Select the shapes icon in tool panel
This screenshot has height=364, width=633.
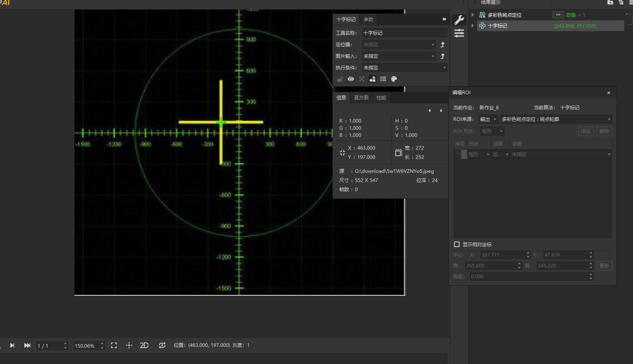point(372,79)
